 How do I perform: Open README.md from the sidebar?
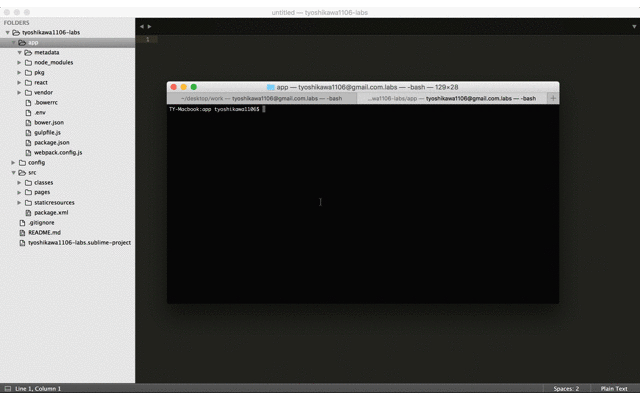[x=44, y=232]
